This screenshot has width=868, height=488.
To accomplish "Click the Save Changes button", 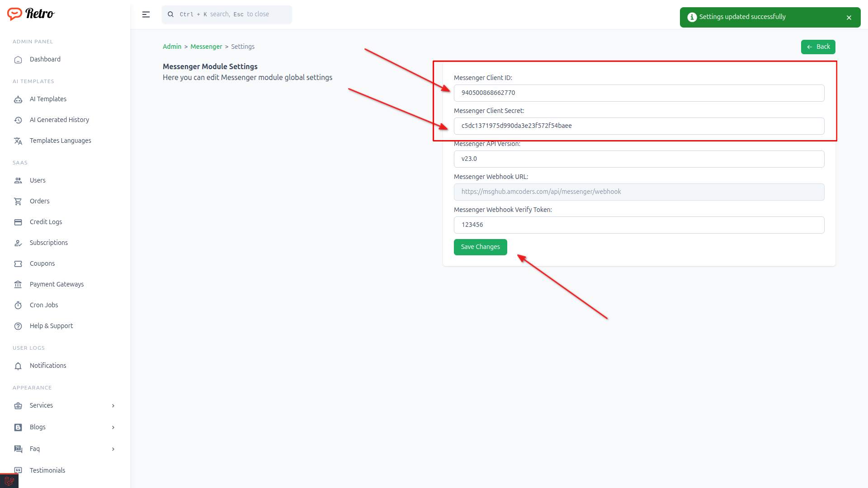I will pyautogui.click(x=480, y=247).
